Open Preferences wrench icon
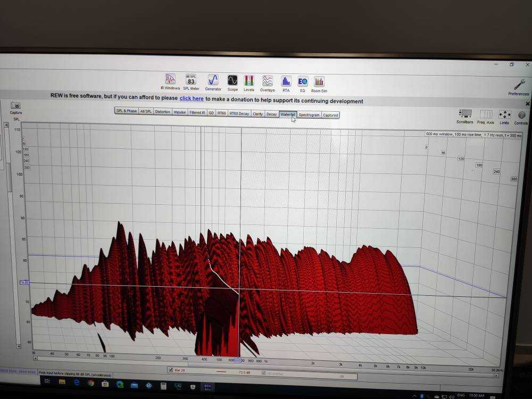The width and height of the screenshot is (532, 399). coord(519,88)
